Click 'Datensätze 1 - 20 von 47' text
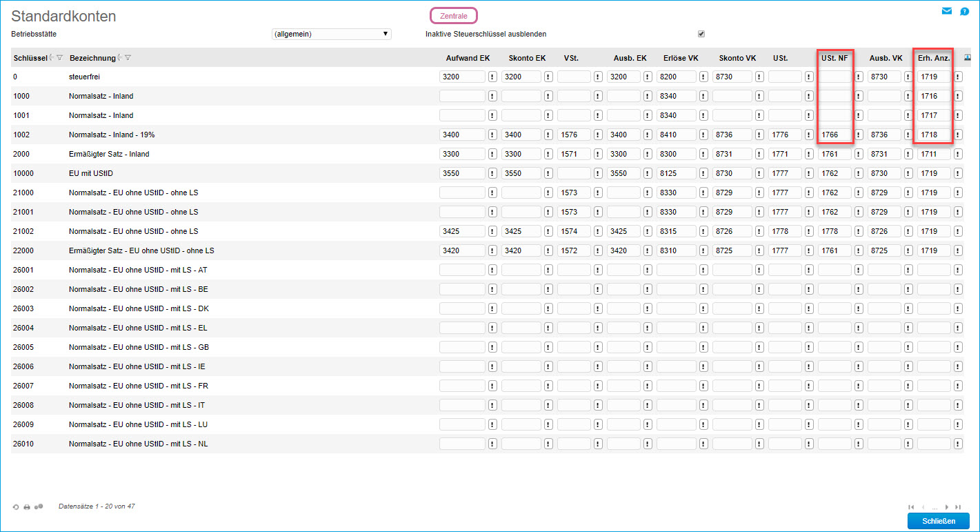This screenshot has width=980, height=532. [97, 506]
